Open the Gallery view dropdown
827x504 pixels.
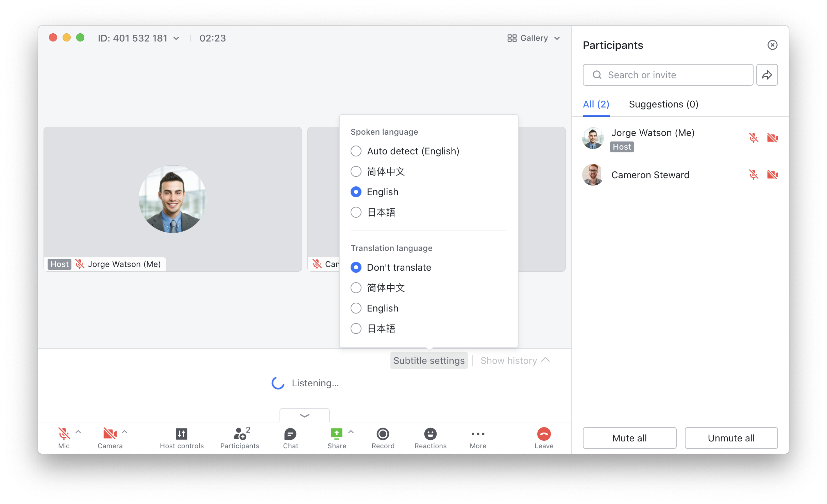pos(534,38)
